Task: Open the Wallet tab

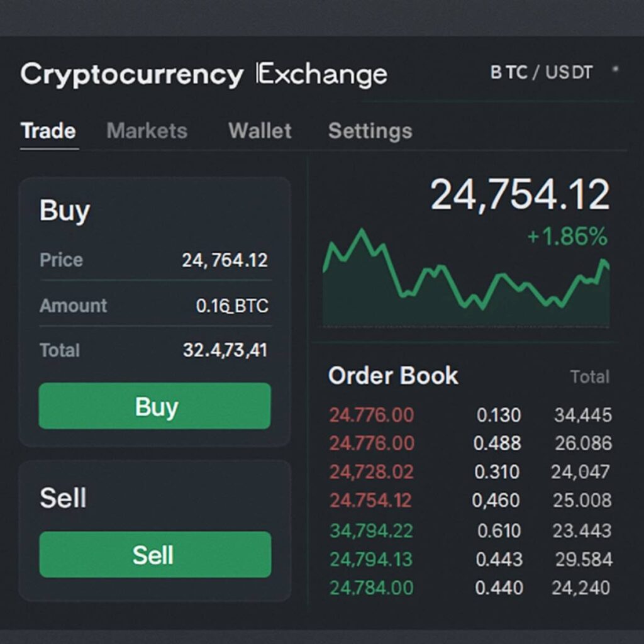Action: (260, 131)
